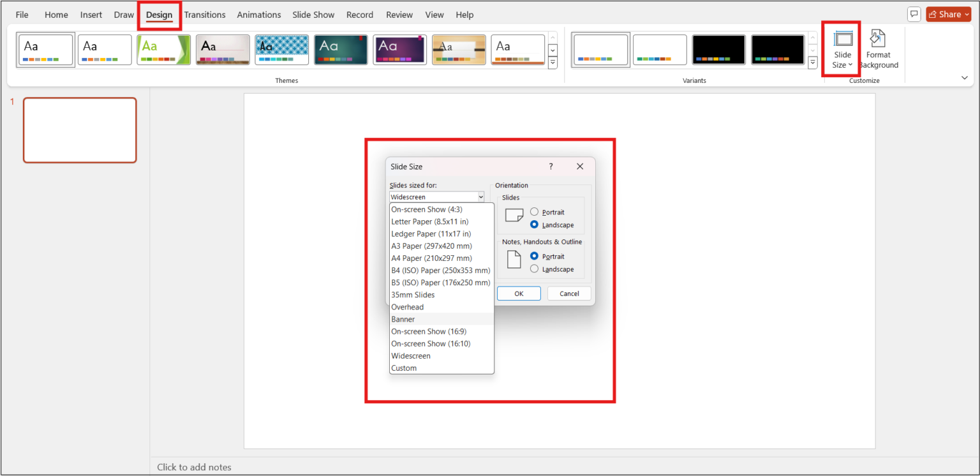Click the Comments icon beside Share
Viewport: 980px width, 476px height.
coord(914,13)
